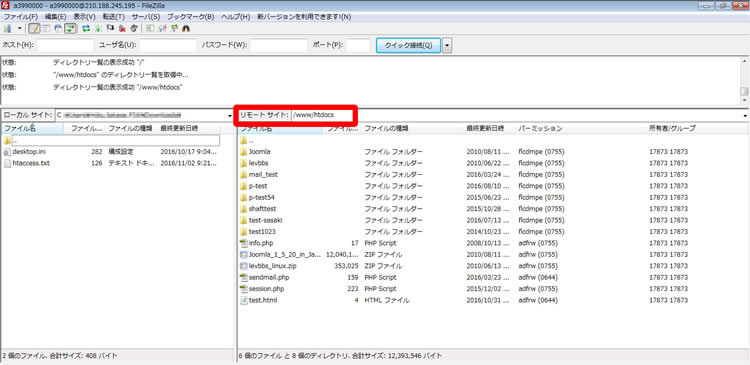Image resolution: width=750 pixels, height=365 pixels.
Task: Click the process queue icon
Action: pyautogui.click(x=98, y=29)
